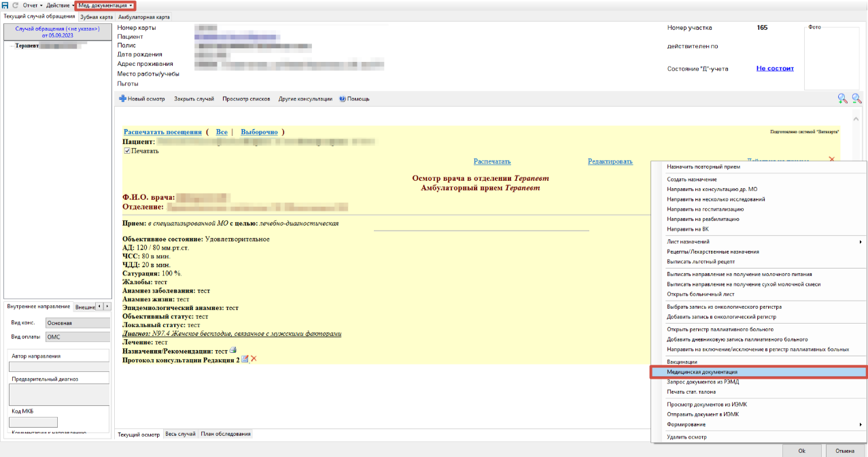Select Просмотр документов из ИЭМК
The image size is (868, 457).
tap(759, 405)
